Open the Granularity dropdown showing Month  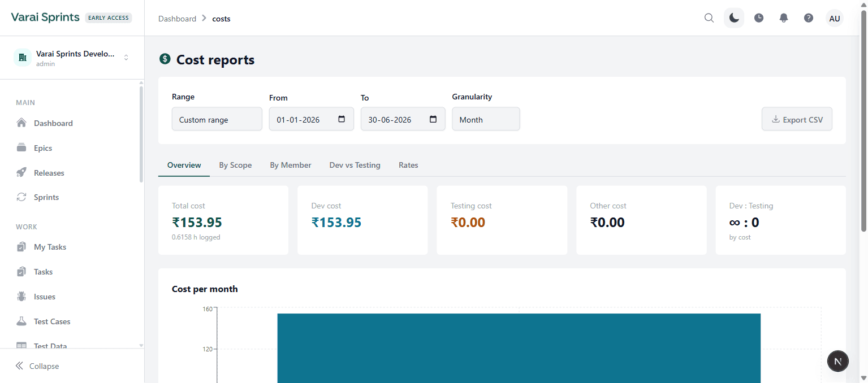click(486, 119)
